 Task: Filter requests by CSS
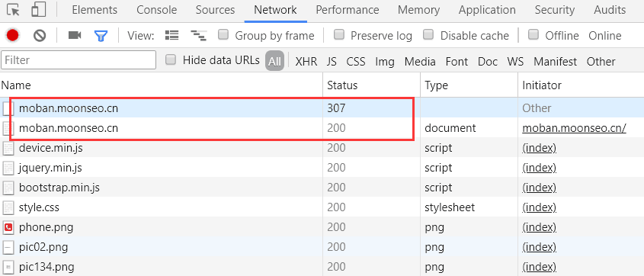356,62
